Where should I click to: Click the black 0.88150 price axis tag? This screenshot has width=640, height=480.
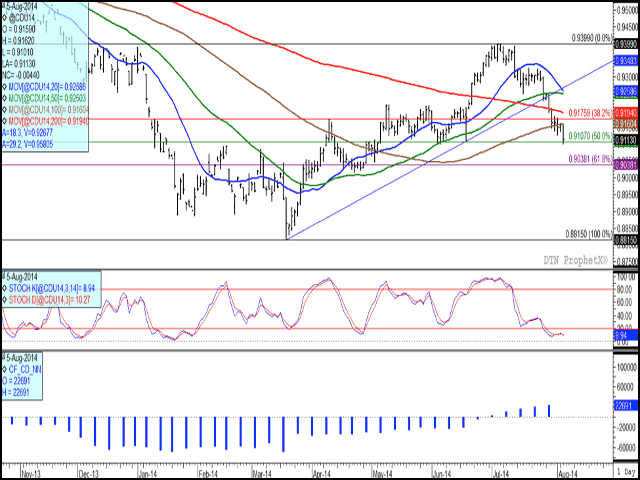626,241
